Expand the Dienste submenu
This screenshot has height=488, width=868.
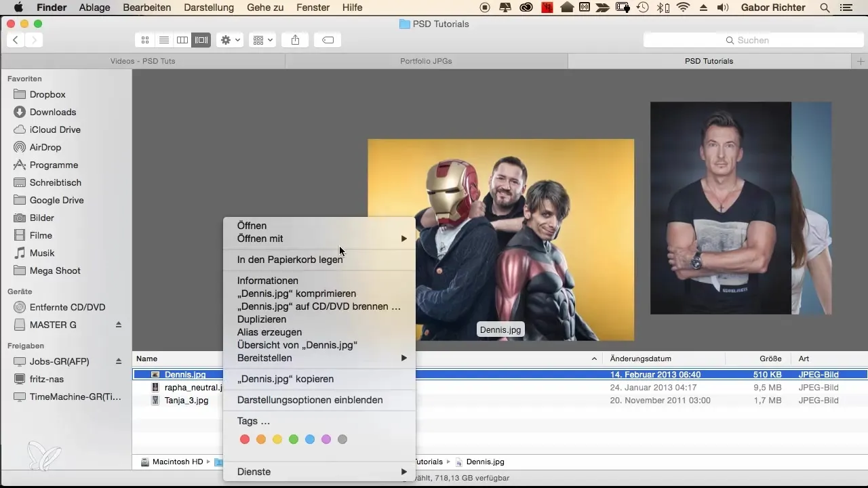coord(319,472)
